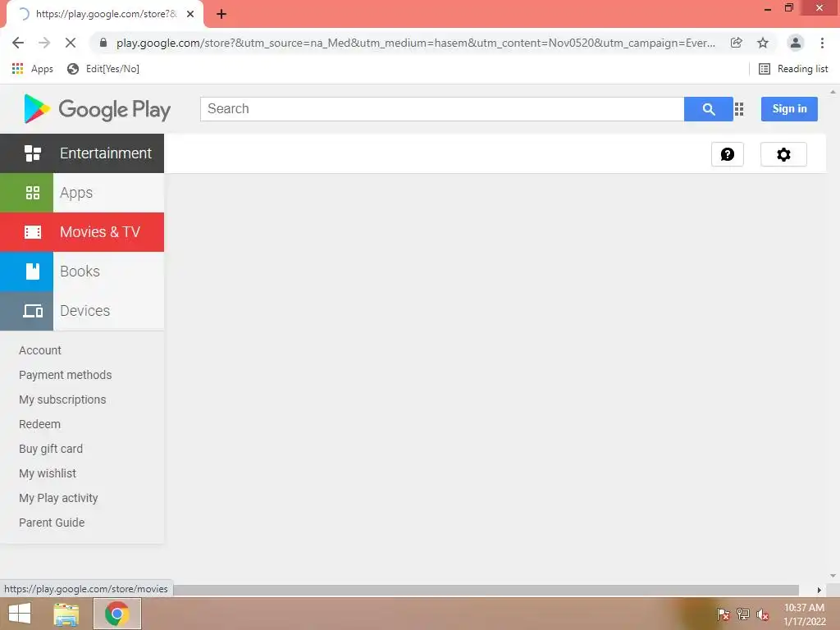Click the Apps bookmarks bar shortcut
Image resolution: width=840 pixels, height=630 pixels.
pyautogui.click(x=32, y=69)
